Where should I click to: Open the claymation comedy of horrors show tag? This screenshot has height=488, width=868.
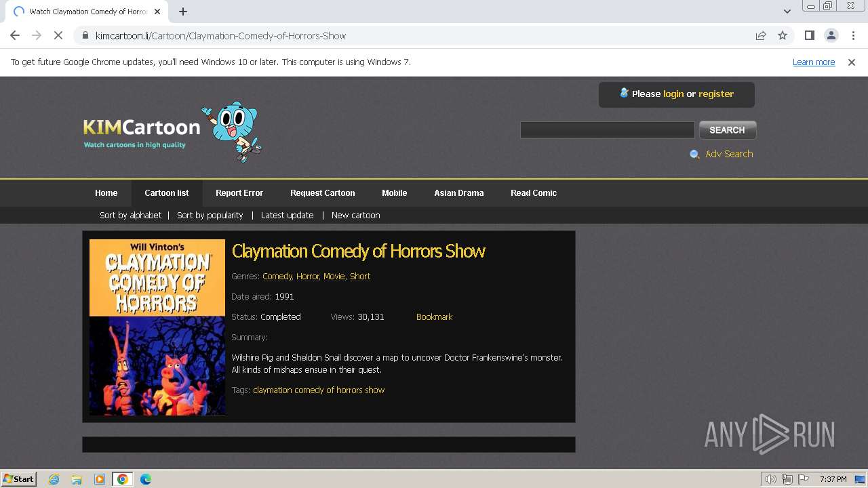point(319,390)
